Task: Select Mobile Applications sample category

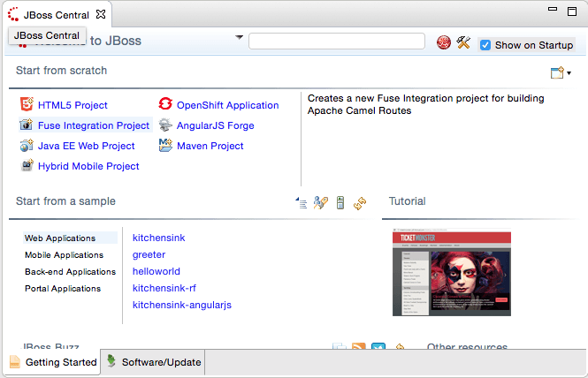Action: [x=64, y=255]
